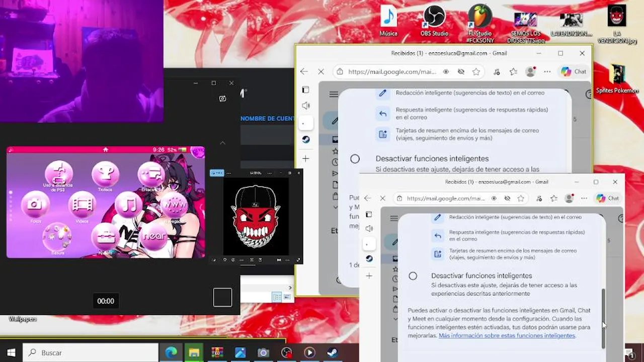Click the square capture button near 00:00 timer
This screenshot has width=644, height=362.
pyautogui.click(x=222, y=297)
